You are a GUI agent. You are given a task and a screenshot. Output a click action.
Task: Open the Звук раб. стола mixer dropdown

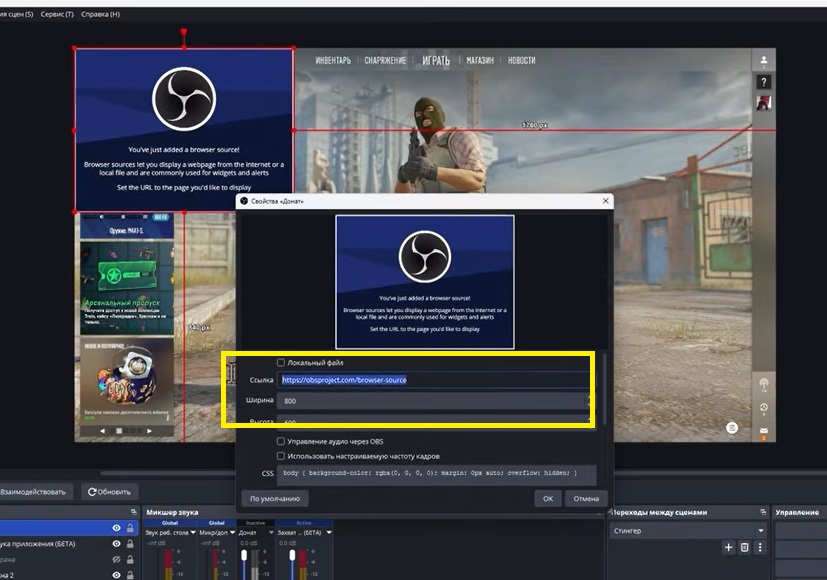tap(193, 533)
